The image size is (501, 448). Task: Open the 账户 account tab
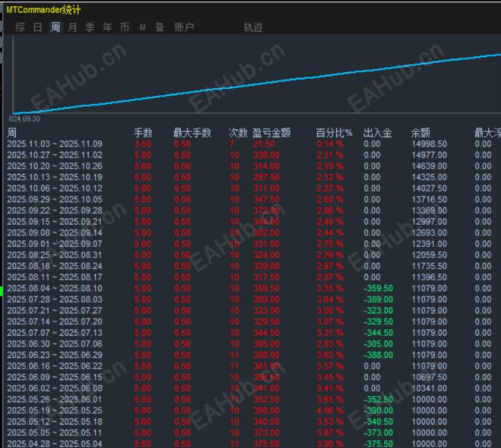coord(184,27)
